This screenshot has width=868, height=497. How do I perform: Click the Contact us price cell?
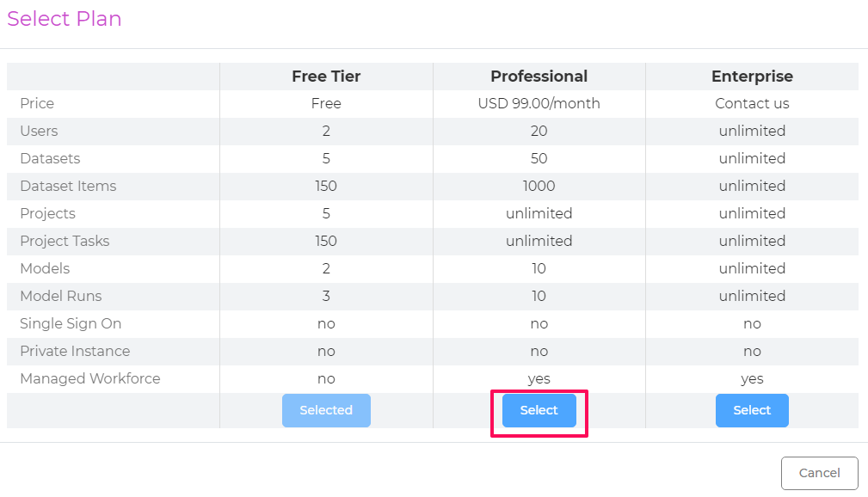pos(752,103)
